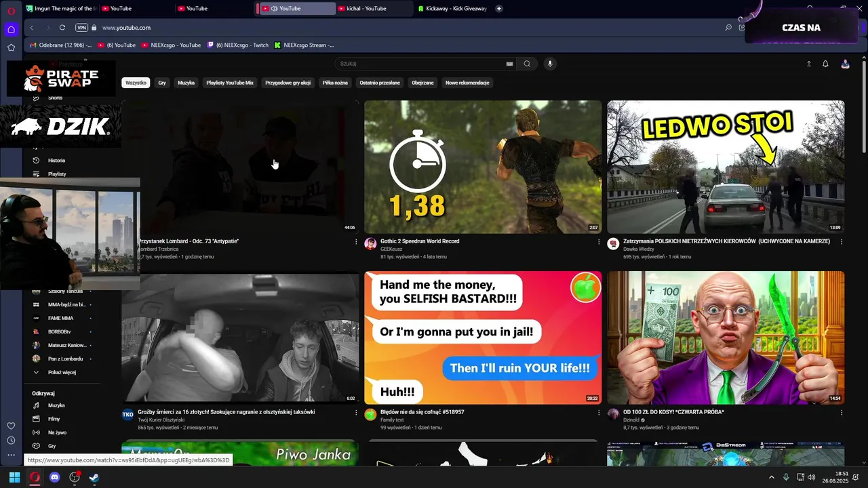868x488 pixels.
Task: Open the Gmail Odebrane bookmark
Action: [60, 45]
